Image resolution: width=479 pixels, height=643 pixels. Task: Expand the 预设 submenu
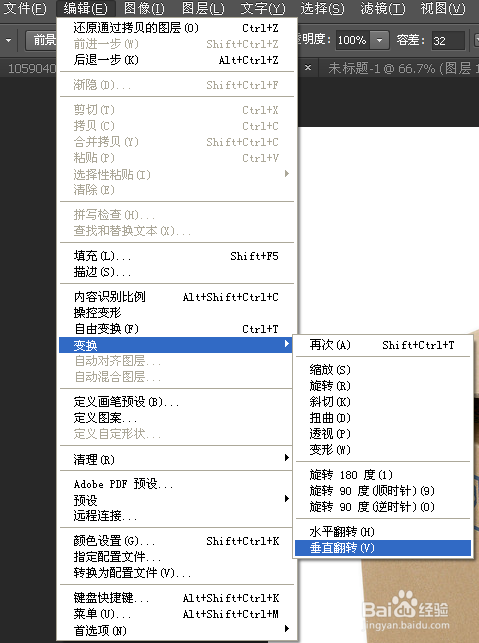pyautogui.click(x=176, y=500)
